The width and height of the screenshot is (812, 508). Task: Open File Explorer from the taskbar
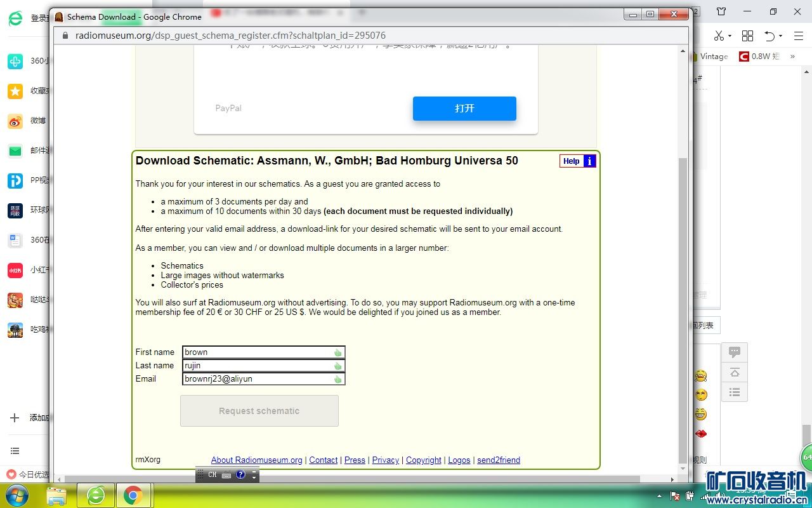coord(56,495)
